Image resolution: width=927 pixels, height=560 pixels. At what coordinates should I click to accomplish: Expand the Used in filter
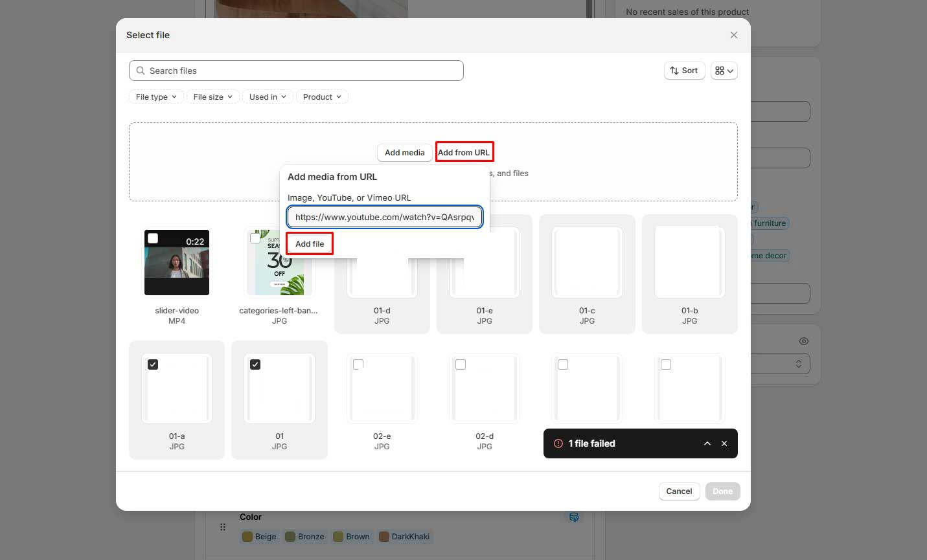tap(268, 97)
